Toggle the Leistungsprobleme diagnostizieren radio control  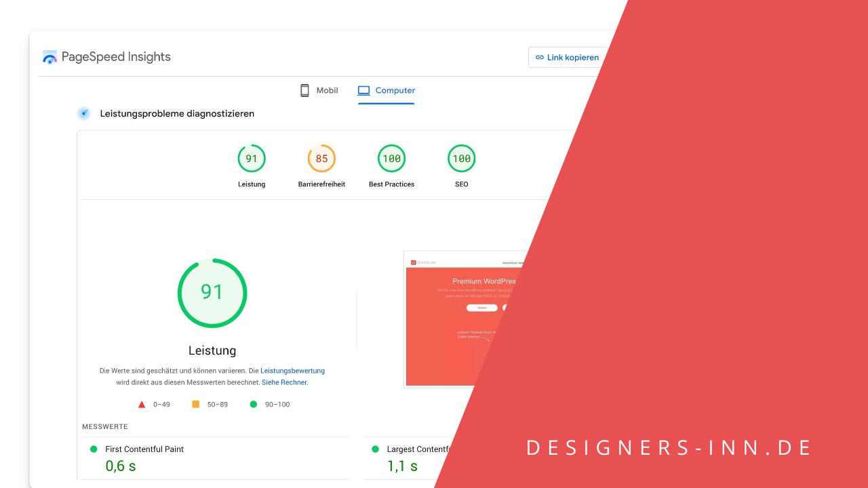83,113
